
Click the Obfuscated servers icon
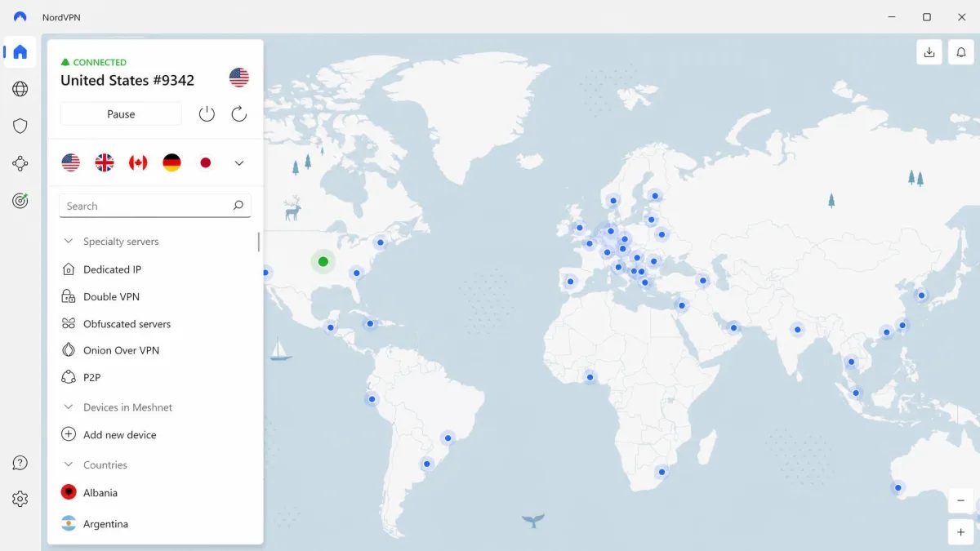coord(69,324)
